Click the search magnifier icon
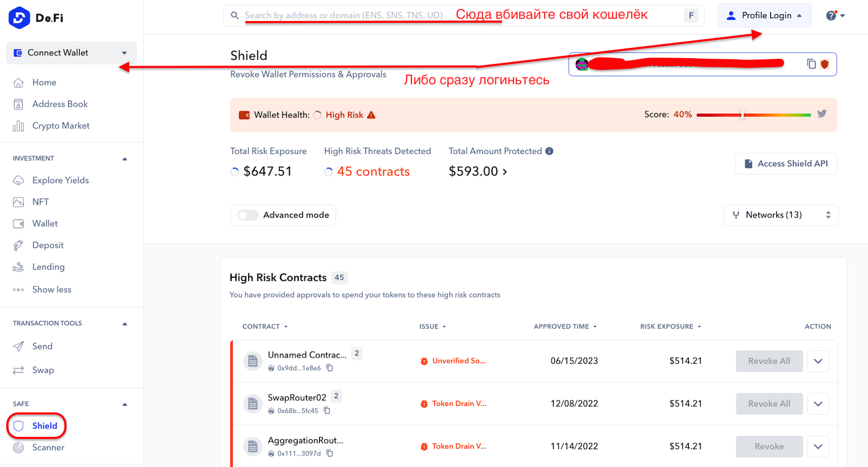 [x=235, y=15]
